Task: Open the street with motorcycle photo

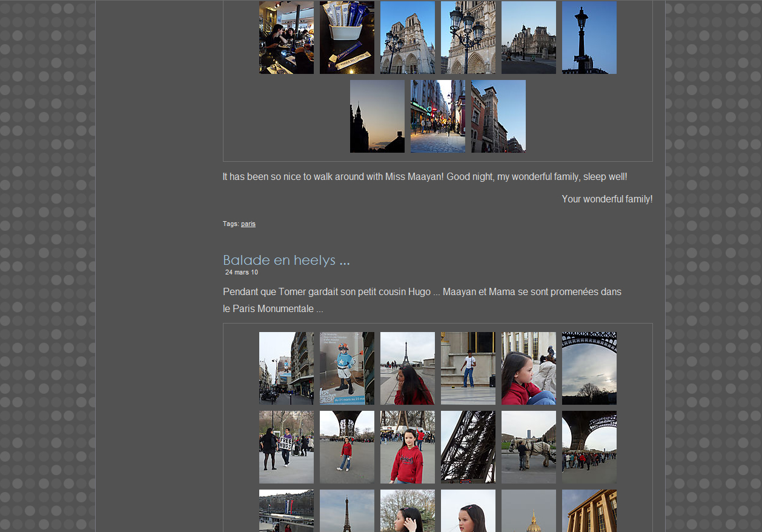Action: click(286, 368)
